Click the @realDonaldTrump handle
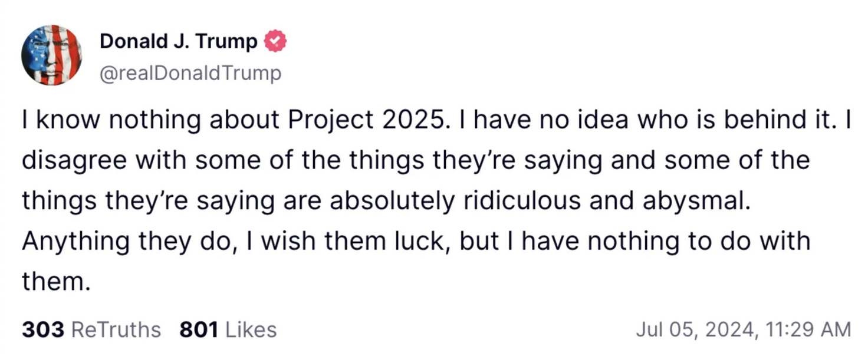The image size is (868, 363). pos(190,74)
